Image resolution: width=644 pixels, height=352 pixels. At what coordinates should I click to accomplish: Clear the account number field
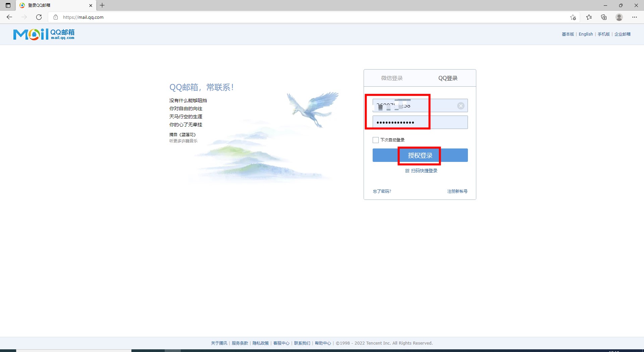(461, 106)
